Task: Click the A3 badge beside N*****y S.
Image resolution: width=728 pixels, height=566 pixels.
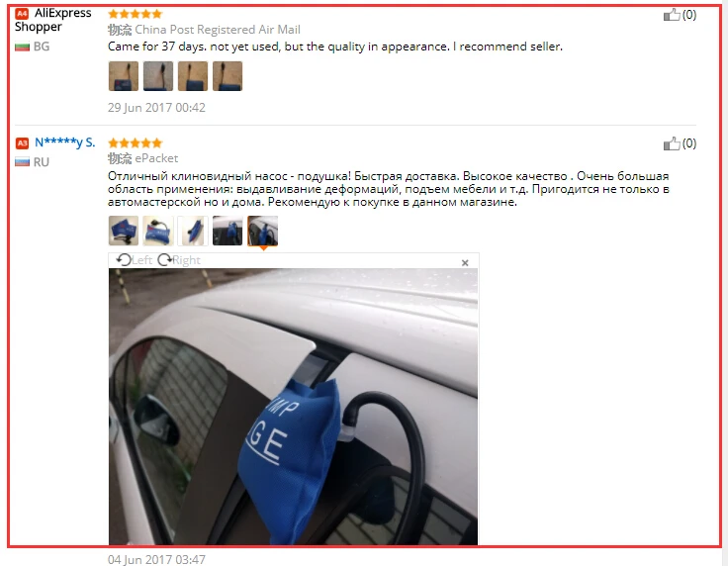Action: (x=22, y=143)
